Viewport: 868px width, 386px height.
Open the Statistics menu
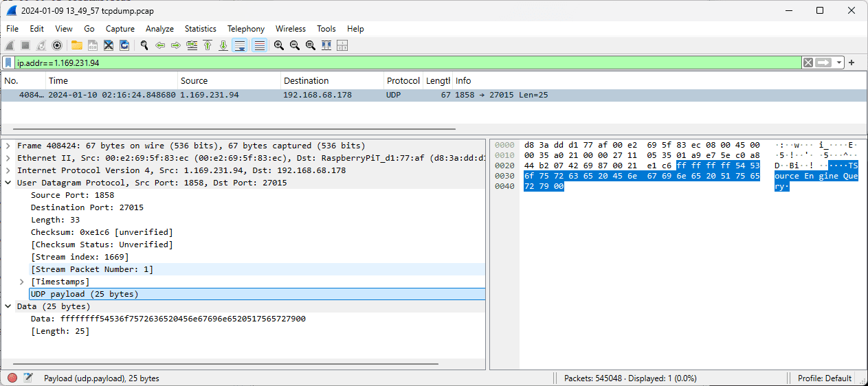201,29
